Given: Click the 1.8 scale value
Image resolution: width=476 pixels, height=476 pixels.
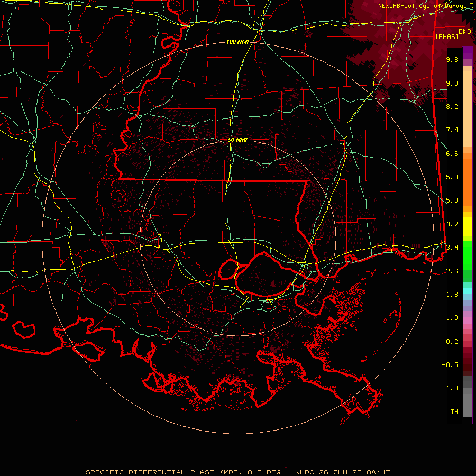Looking at the screenshot, I should 452,295.
